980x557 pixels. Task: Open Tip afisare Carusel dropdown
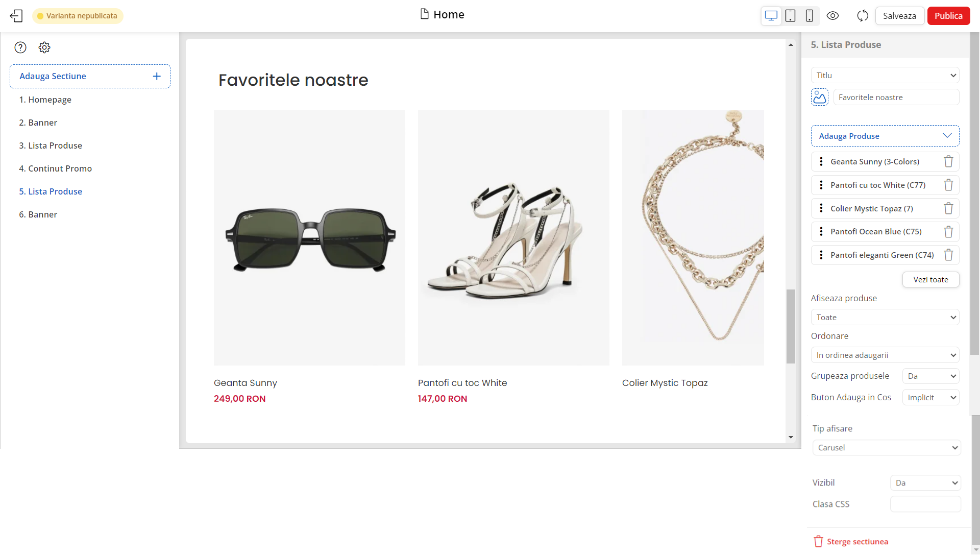click(887, 448)
